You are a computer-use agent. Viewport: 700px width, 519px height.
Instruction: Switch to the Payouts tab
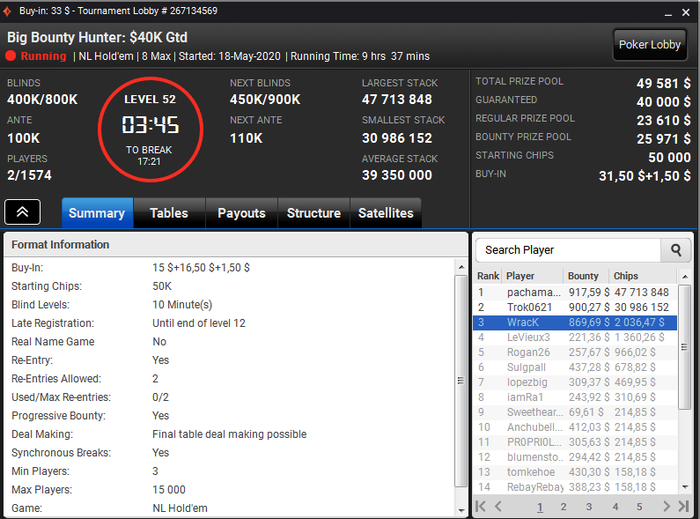(242, 213)
